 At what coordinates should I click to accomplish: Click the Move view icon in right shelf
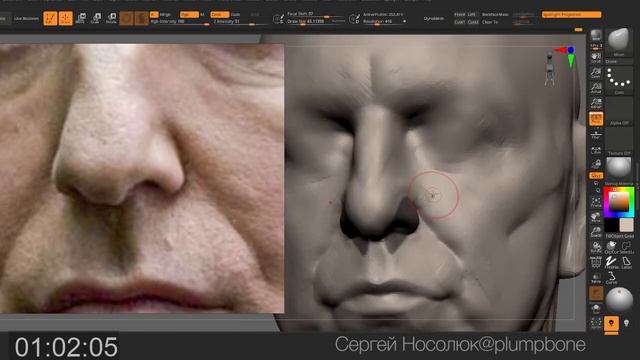596,217
